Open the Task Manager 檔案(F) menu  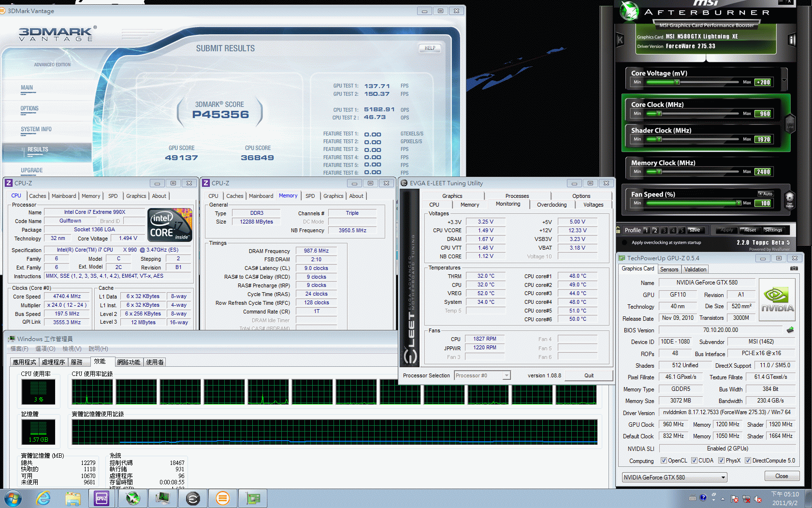tap(19, 348)
